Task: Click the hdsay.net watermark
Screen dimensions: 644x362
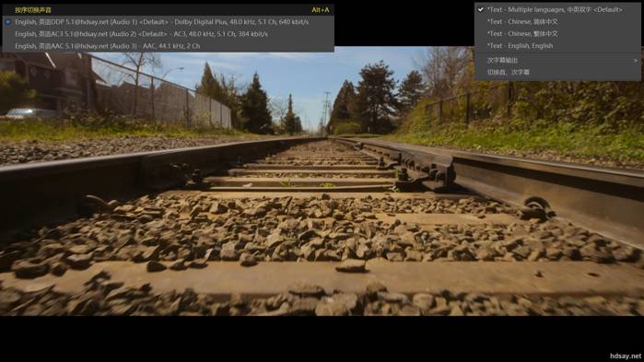Action: [625, 356]
